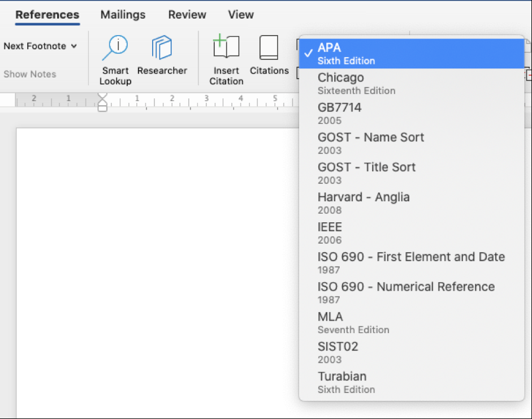Switch to the Mailings tab
532x419 pixels.
pos(122,15)
